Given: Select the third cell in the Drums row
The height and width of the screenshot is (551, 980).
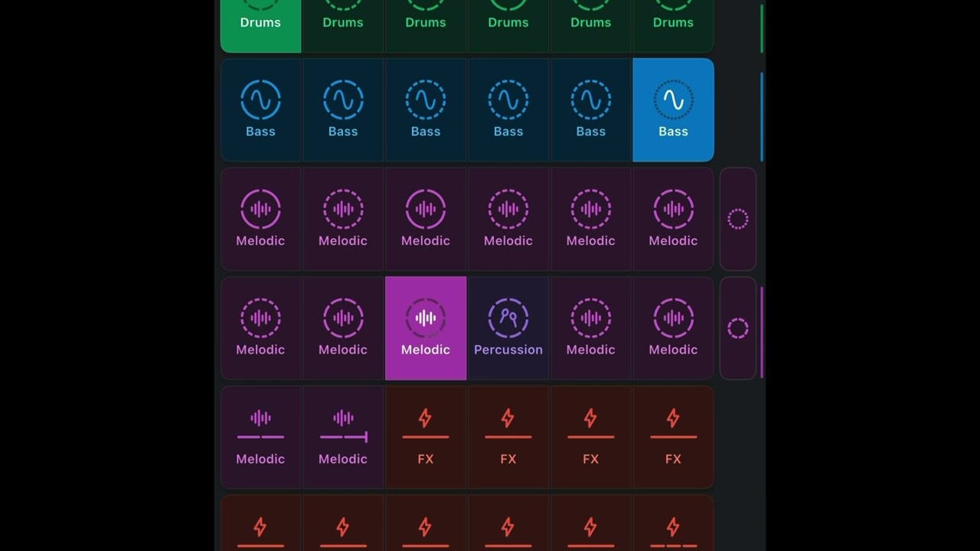Looking at the screenshot, I should tap(426, 26).
